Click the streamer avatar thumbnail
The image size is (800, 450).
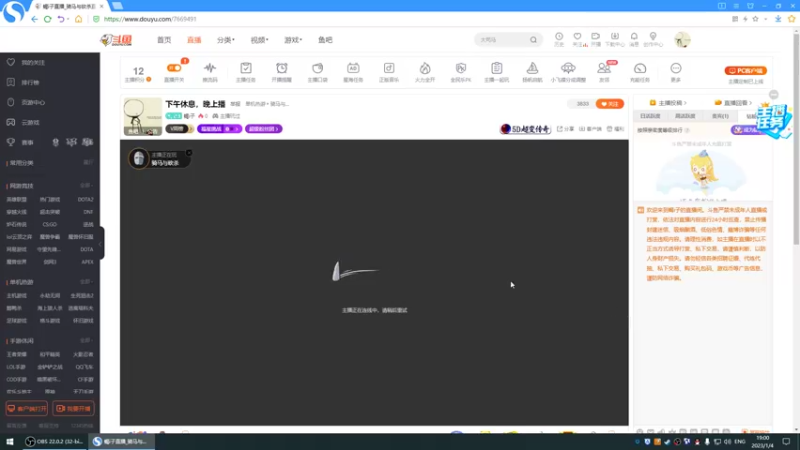pos(142,117)
